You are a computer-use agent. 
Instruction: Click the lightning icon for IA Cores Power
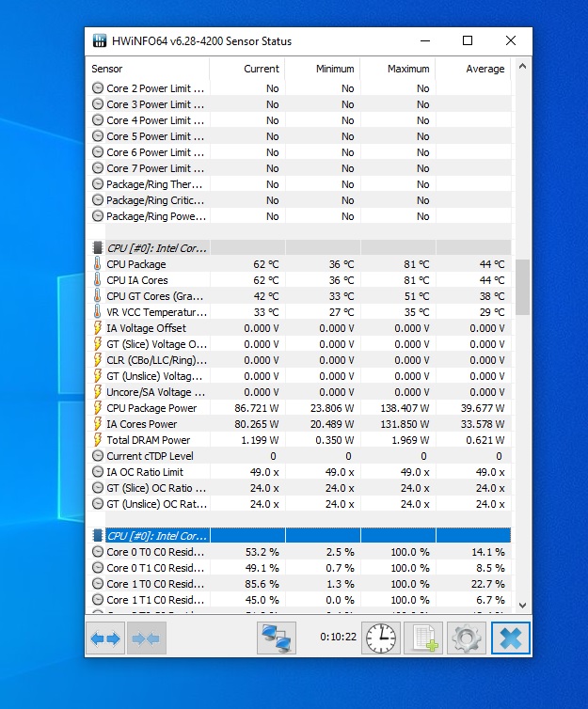pos(97,424)
